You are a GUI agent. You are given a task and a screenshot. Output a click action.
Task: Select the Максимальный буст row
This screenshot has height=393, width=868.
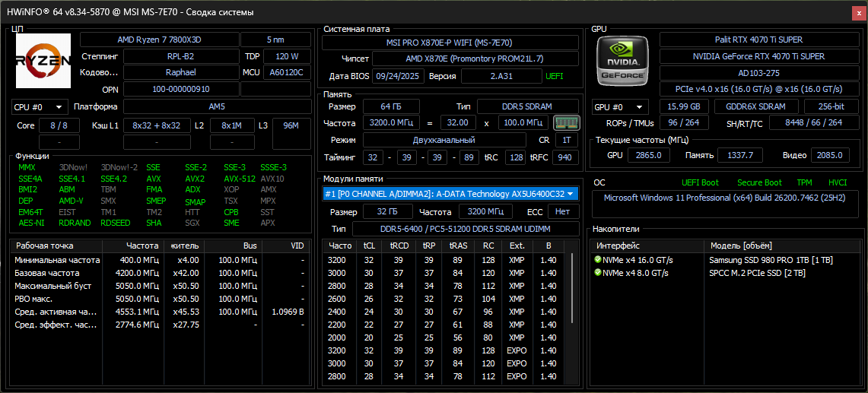160,286
